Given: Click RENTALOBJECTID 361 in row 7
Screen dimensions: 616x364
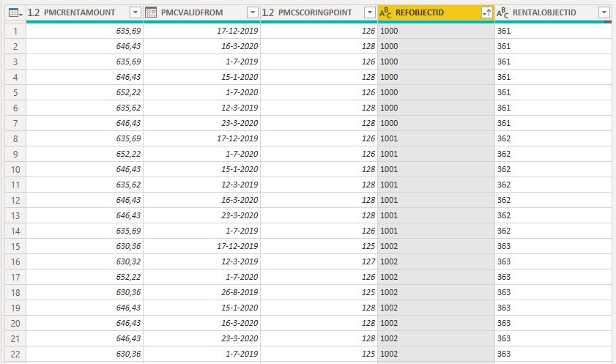Looking at the screenshot, I should [504, 123].
